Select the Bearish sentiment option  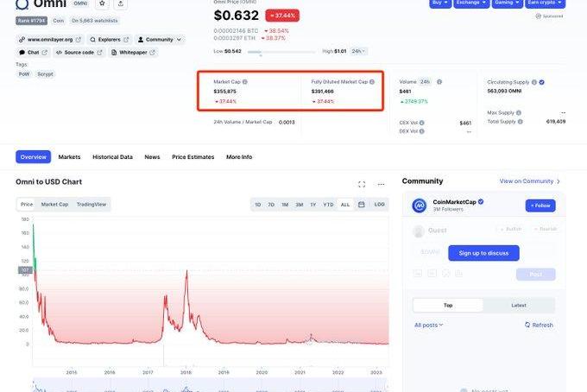[x=545, y=229]
